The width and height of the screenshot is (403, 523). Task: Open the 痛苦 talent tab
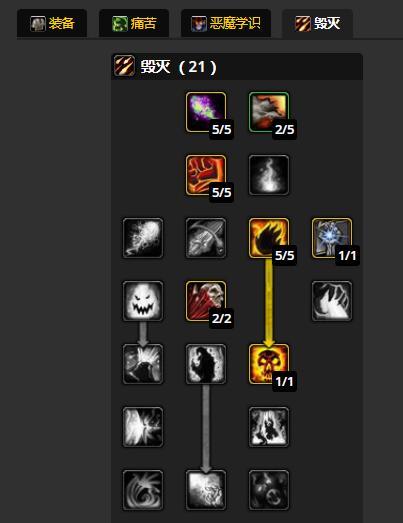point(134,23)
